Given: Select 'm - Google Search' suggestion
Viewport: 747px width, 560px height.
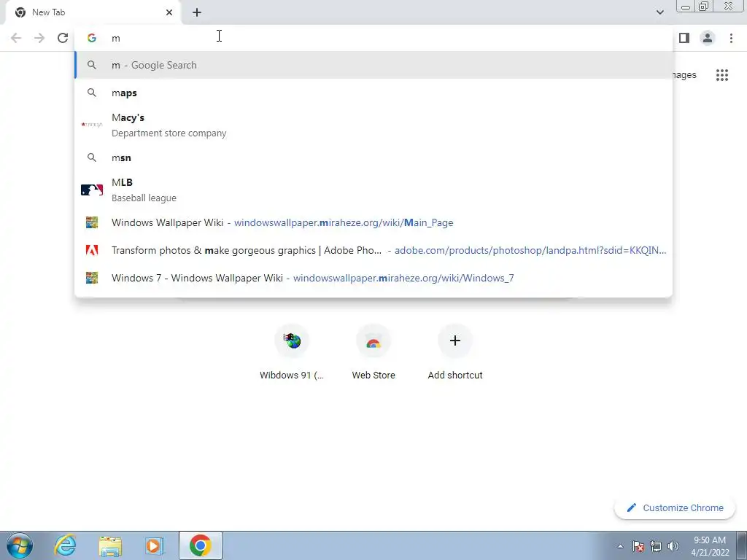Looking at the screenshot, I should click(374, 65).
